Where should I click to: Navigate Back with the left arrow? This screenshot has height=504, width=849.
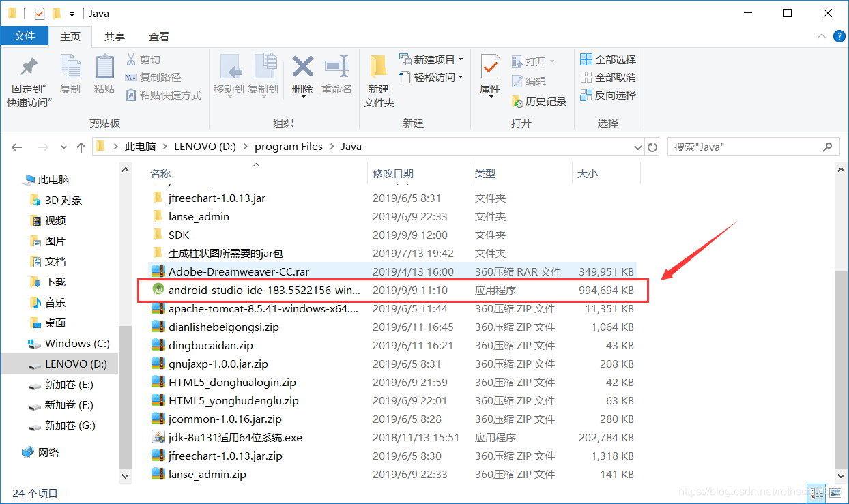(17, 147)
